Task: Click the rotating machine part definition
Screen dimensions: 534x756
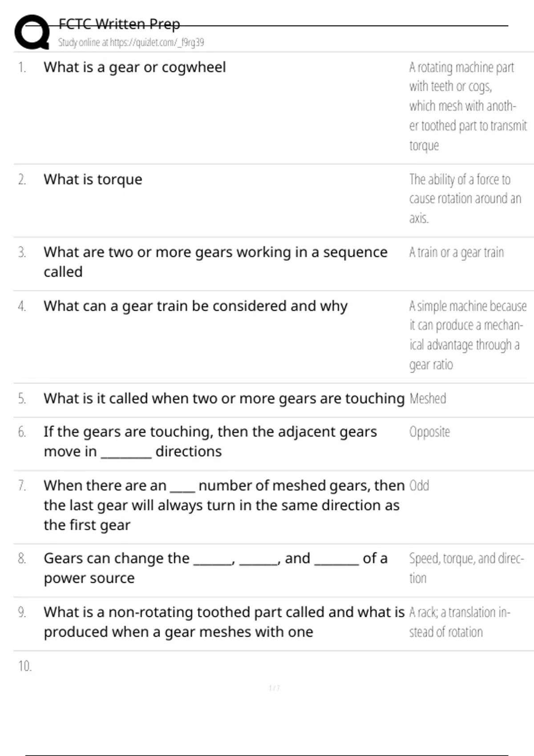Action: pyautogui.click(x=467, y=106)
